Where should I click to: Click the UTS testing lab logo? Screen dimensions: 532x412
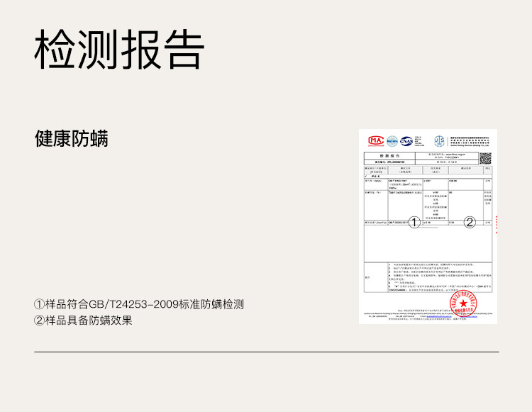pyautogui.click(x=440, y=140)
